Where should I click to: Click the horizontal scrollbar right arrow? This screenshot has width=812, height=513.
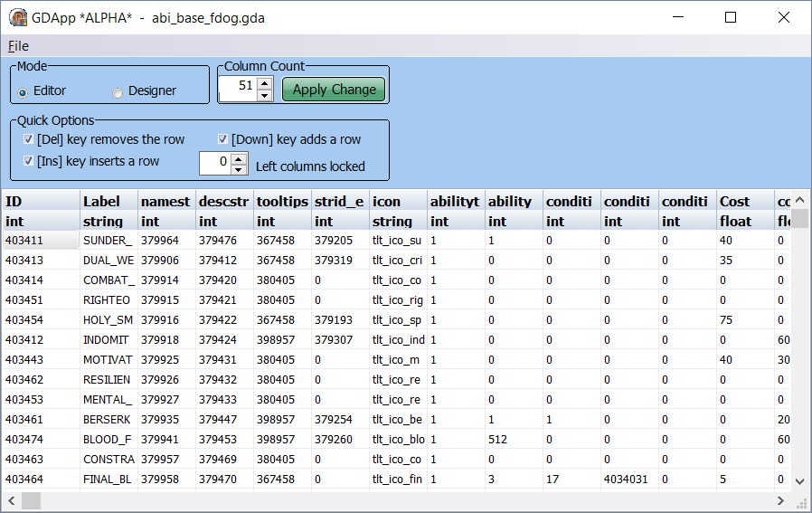[x=781, y=500]
